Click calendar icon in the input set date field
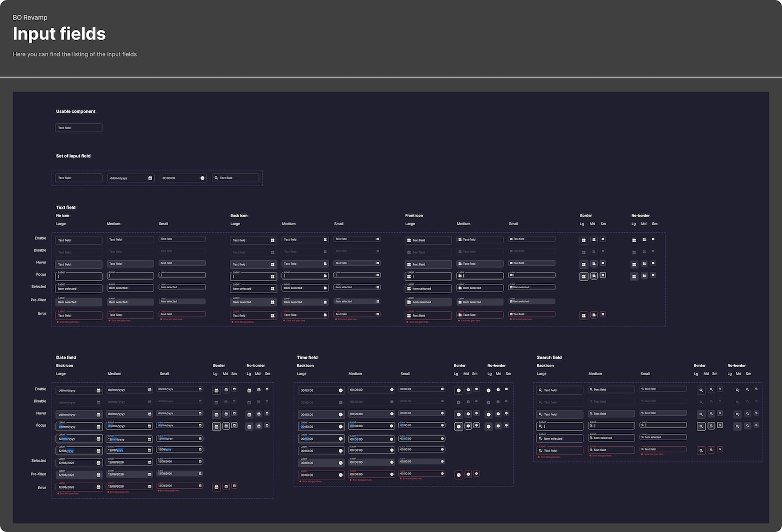The image size is (782, 532). (150, 178)
